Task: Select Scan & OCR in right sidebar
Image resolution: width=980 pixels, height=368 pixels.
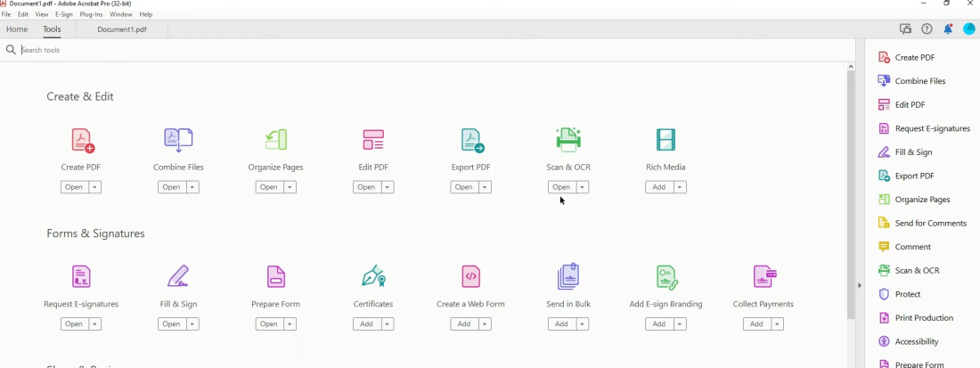Action: tap(908, 271)
